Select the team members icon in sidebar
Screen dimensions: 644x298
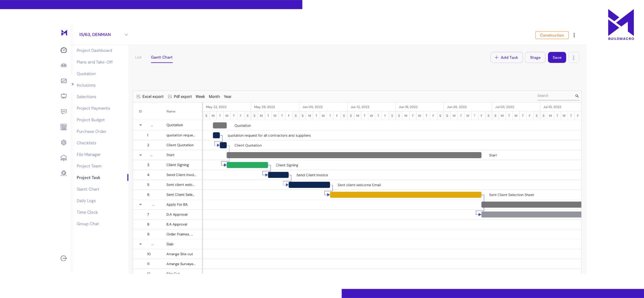[64, 65]
